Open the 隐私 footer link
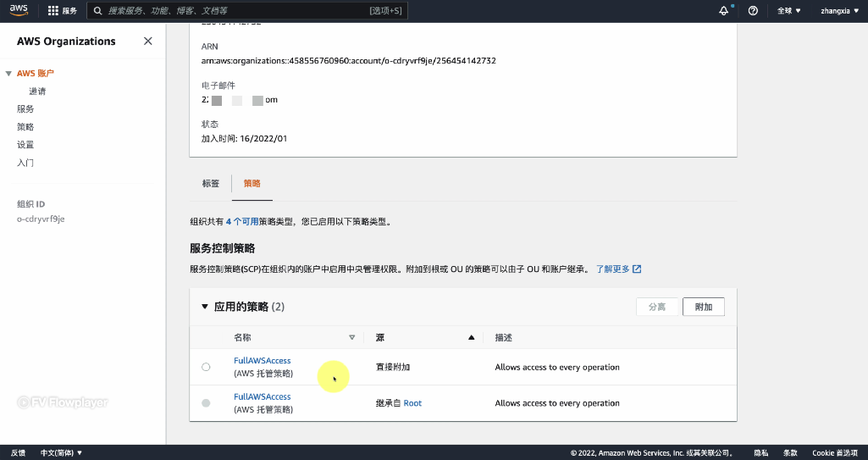Screen dimensions: 868x460 [760, 453]
